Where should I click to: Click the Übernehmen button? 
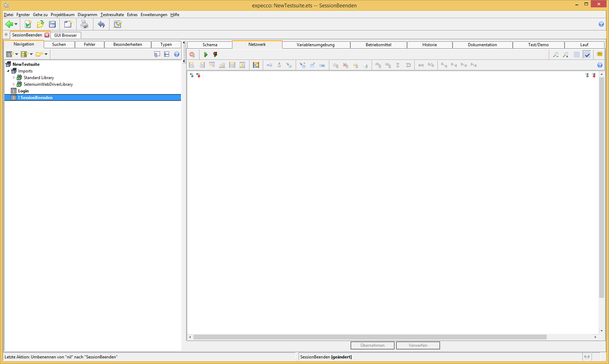point(372,345)
